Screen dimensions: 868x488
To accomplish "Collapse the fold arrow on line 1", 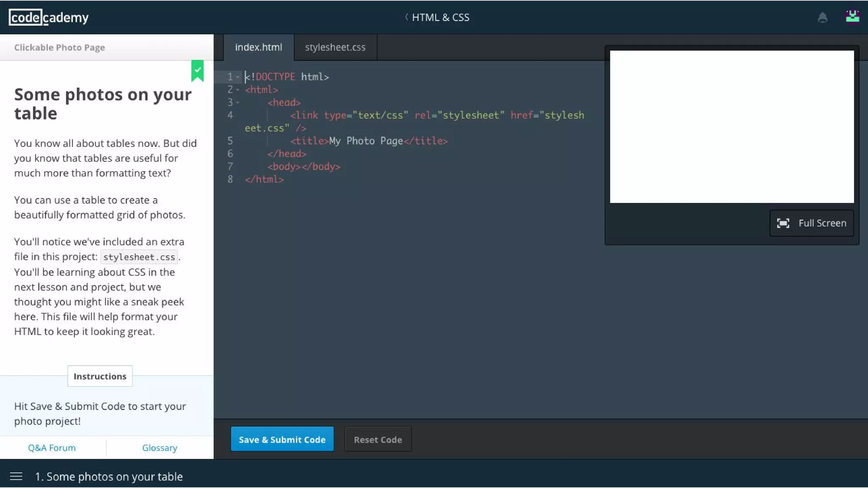I will click(x=238, y=77).
